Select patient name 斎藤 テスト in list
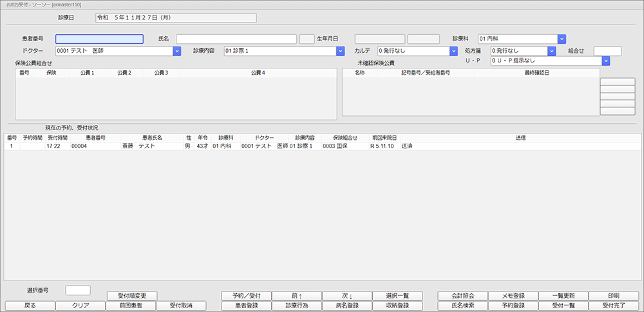The image size is (644, 312). 152,146
